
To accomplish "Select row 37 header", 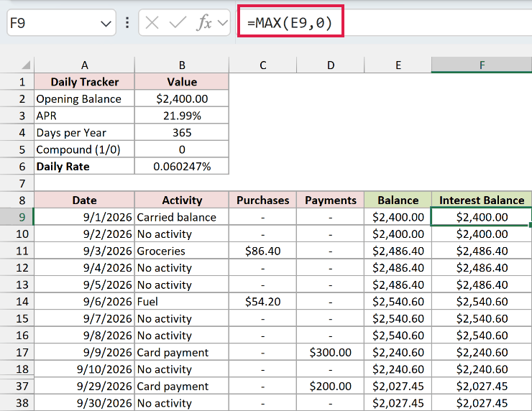I will [x=17, y=386].
